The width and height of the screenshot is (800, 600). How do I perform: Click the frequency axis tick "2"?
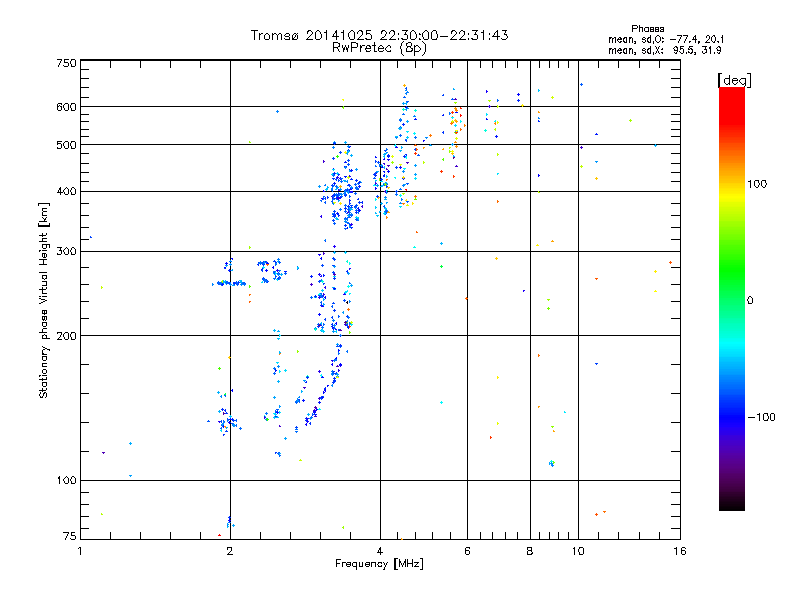coord(230,551)
